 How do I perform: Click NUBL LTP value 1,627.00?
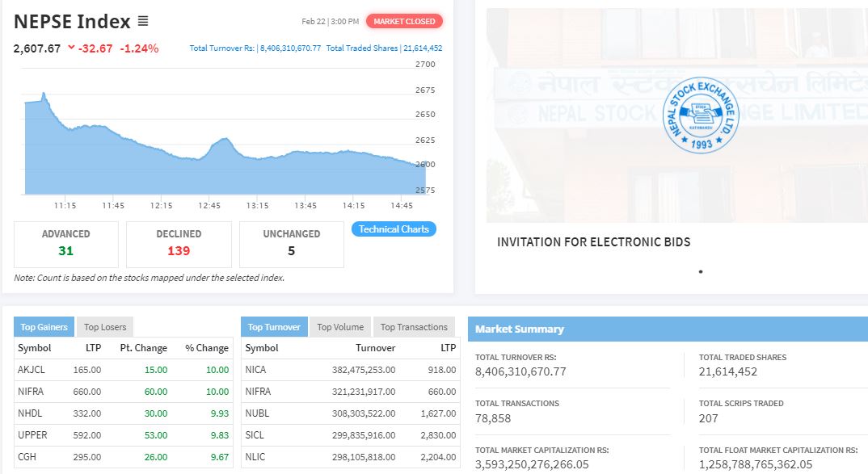[x=438, y=413]
